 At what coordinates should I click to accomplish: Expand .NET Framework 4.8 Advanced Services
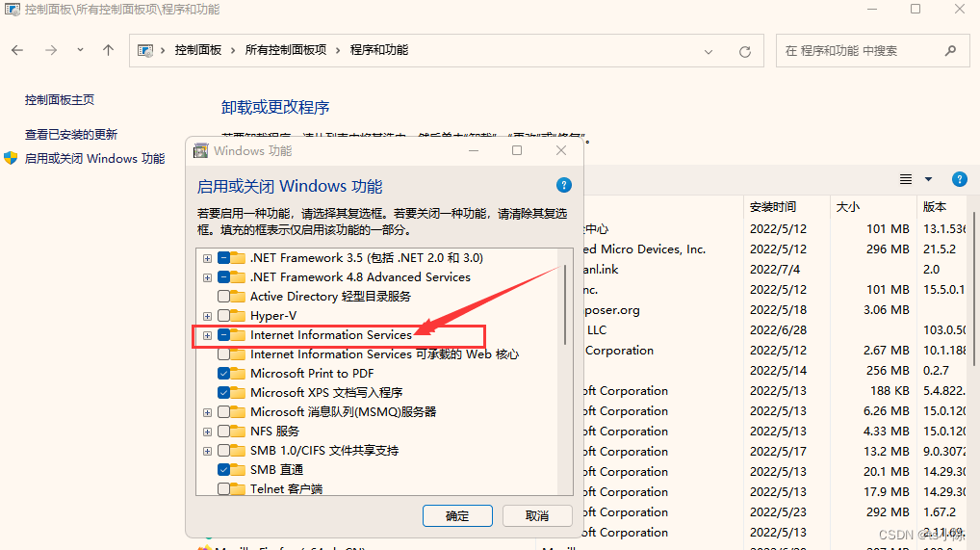point(207,277)
